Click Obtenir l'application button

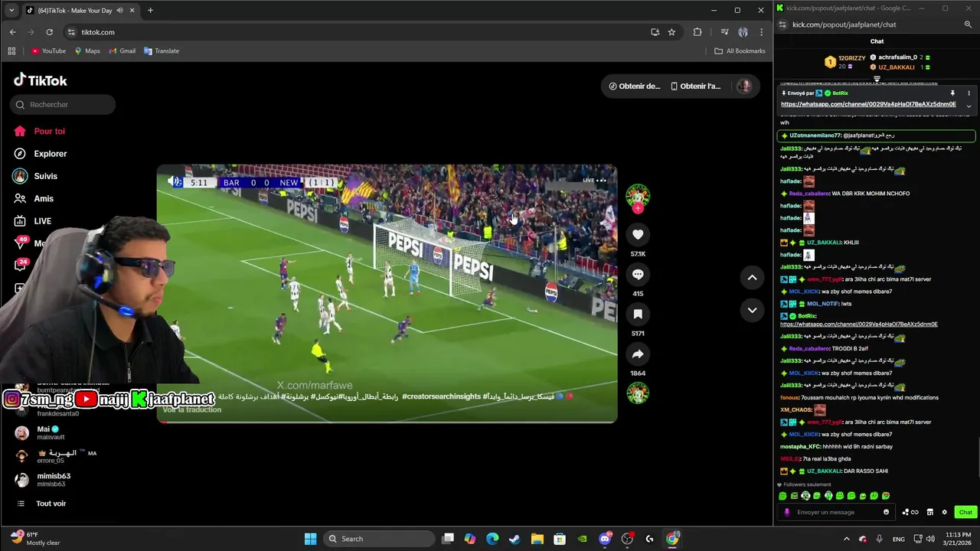click(x=695, y=86)
